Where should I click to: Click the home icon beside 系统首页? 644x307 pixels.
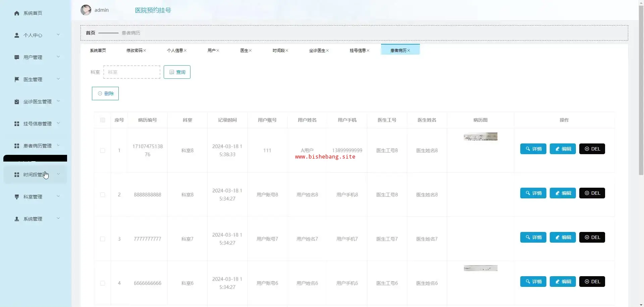coord(17,13)
